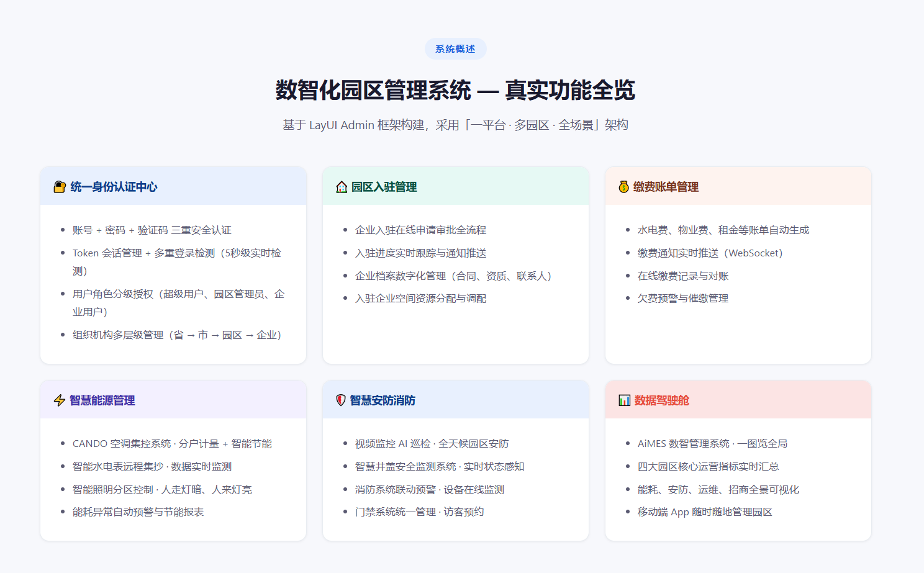Click the subtitle mentioning LayUI Admin 框架构建

click(x=455, y=125)
